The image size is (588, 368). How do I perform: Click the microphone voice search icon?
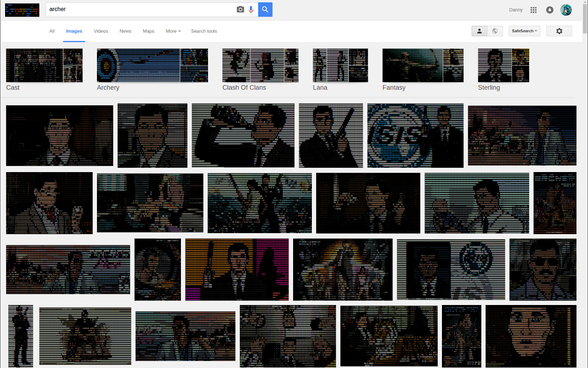tap(251, 10)
